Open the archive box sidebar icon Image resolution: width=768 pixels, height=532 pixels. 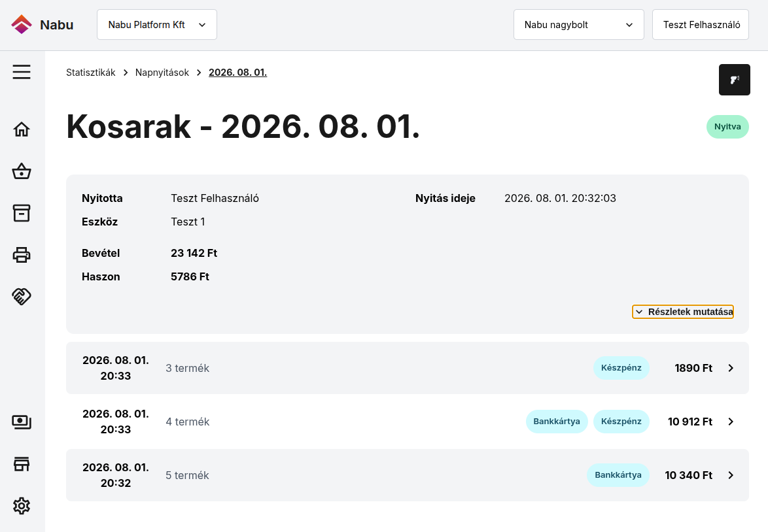22,213
